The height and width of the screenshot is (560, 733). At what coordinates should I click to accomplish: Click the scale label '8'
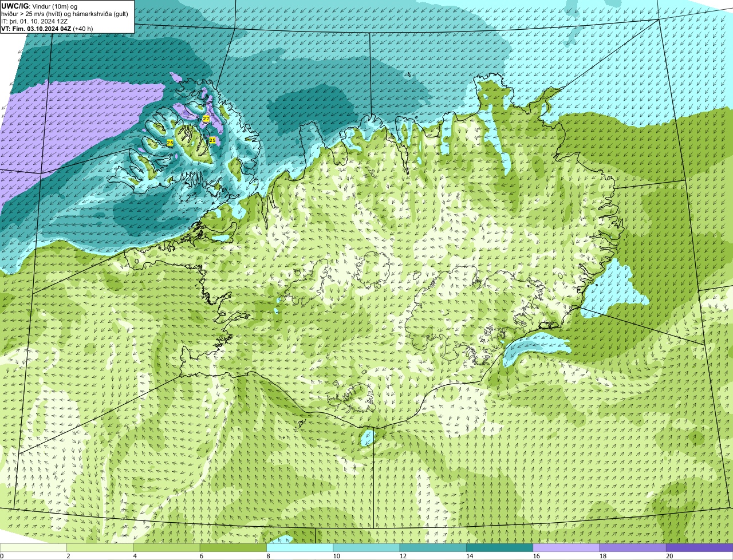click(x=268, y=556)
